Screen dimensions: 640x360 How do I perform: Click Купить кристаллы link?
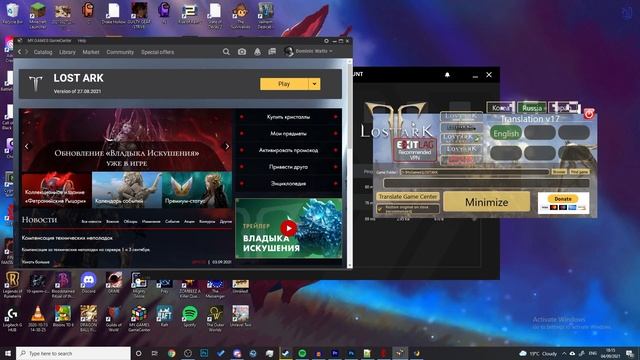tap(288, 117)
